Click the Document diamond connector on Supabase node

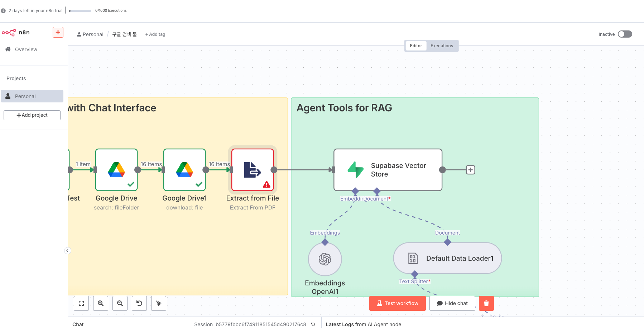coord(377,191)
